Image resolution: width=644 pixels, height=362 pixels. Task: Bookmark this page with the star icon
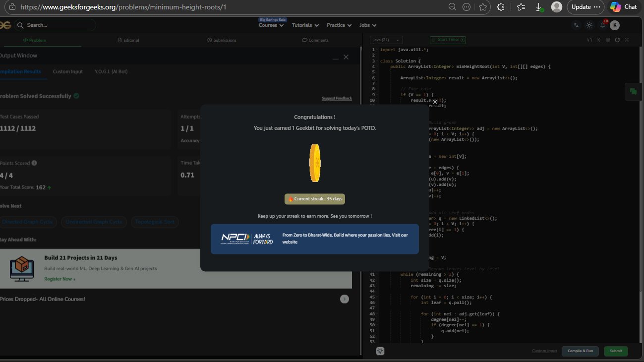tap(483, 7)
